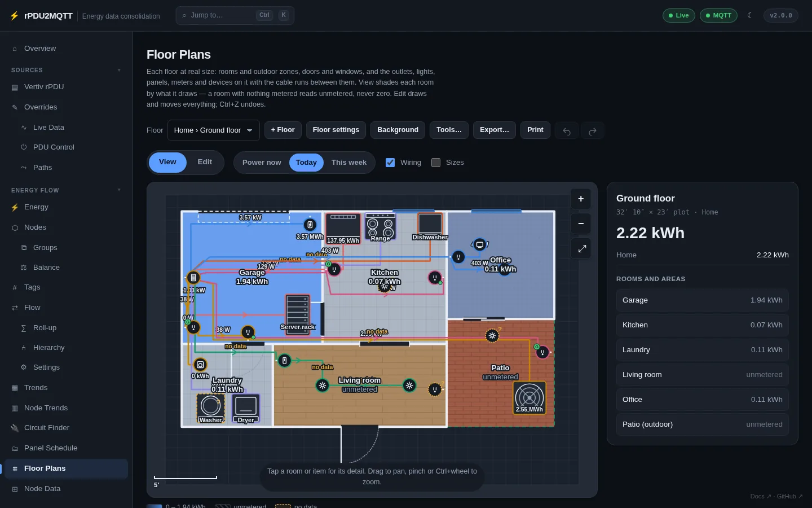812x508 pixels.
Task: Click the Jump to… search field
Action: (235, 15)
